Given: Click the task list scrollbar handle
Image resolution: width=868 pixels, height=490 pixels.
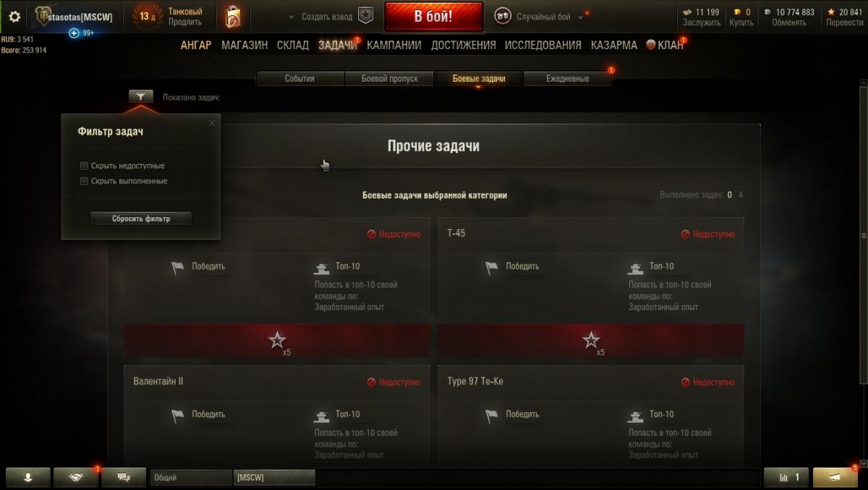Looking at the screenshot, I should click(863, 236).
